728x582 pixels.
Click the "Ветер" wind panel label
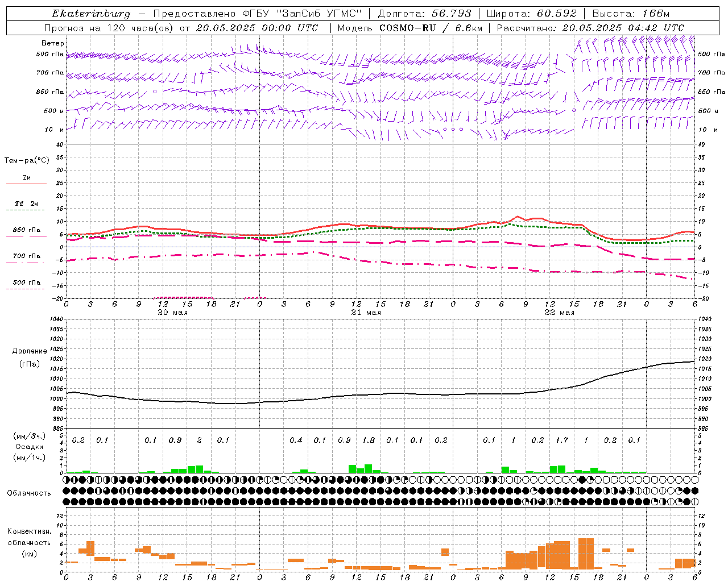pos(53,43)
